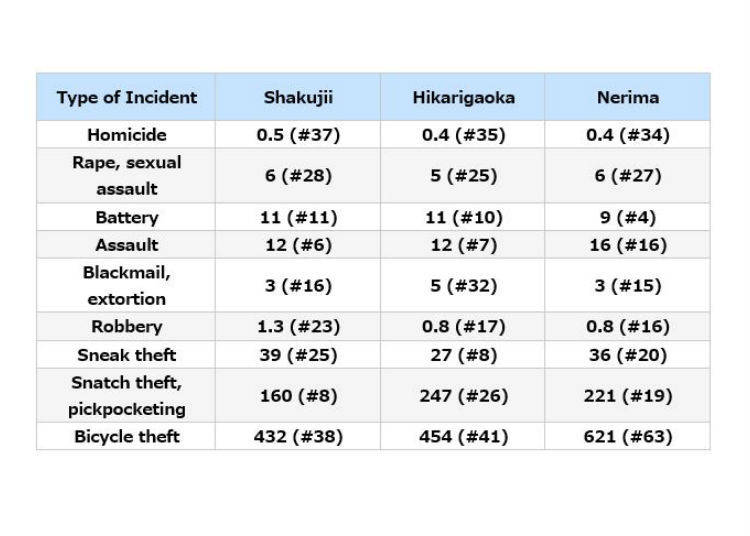This screenshot has height=536, width=750.
Task: Click Shakujii homicide cell 0.5 (#37)
Action: (298, 135)
